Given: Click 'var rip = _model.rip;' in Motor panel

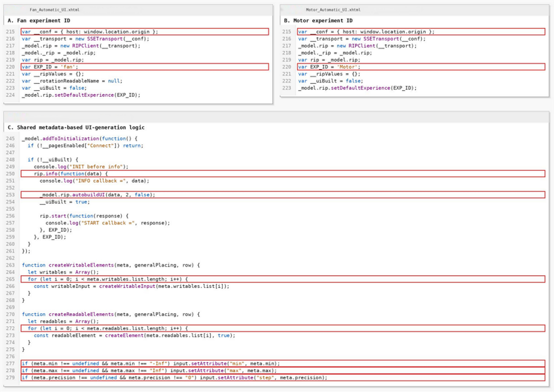Looking at the screenshot, I should pyautogui.click(x=329, y=60).
